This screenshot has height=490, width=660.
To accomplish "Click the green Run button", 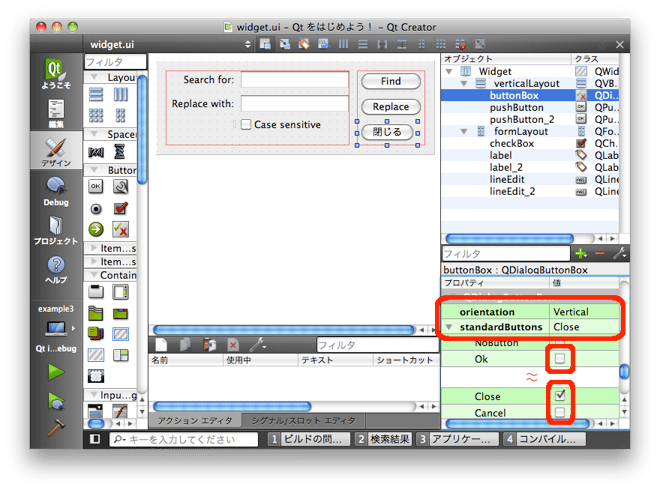I will (56, 372).
